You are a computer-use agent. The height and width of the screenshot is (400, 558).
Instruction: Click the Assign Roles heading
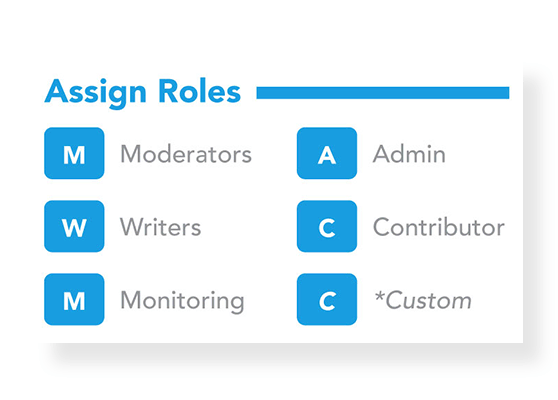click(143, 93)
